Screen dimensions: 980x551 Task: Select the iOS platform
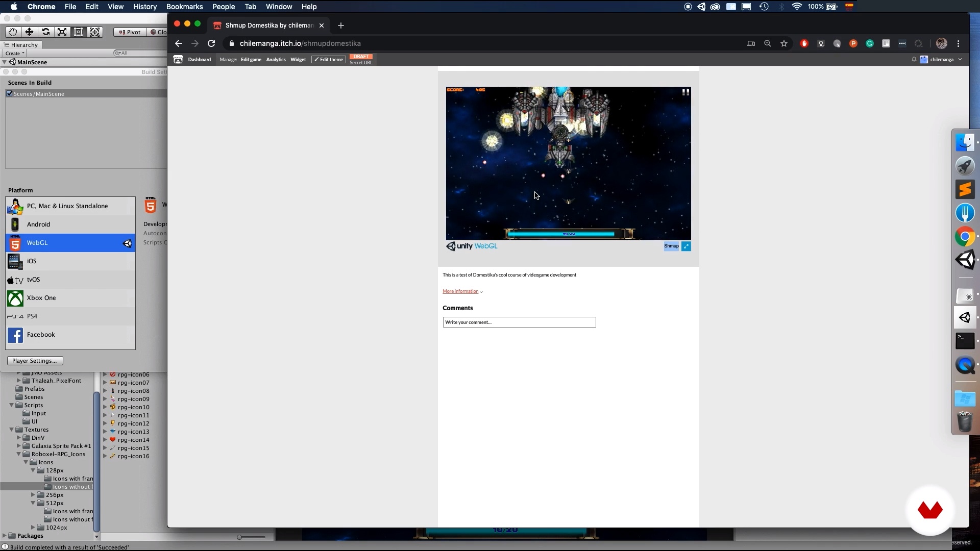point(70,261)
